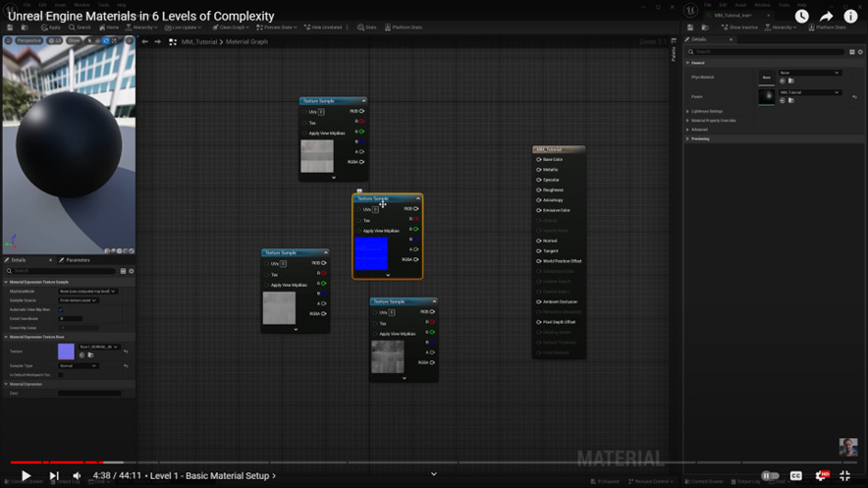868x488 pixels.
Task: Open YouTube player settings gear
Action: (822, 475)
